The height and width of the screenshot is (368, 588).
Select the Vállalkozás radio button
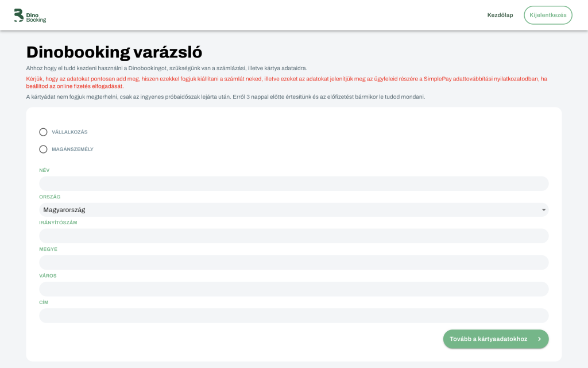tap(43, 132)
